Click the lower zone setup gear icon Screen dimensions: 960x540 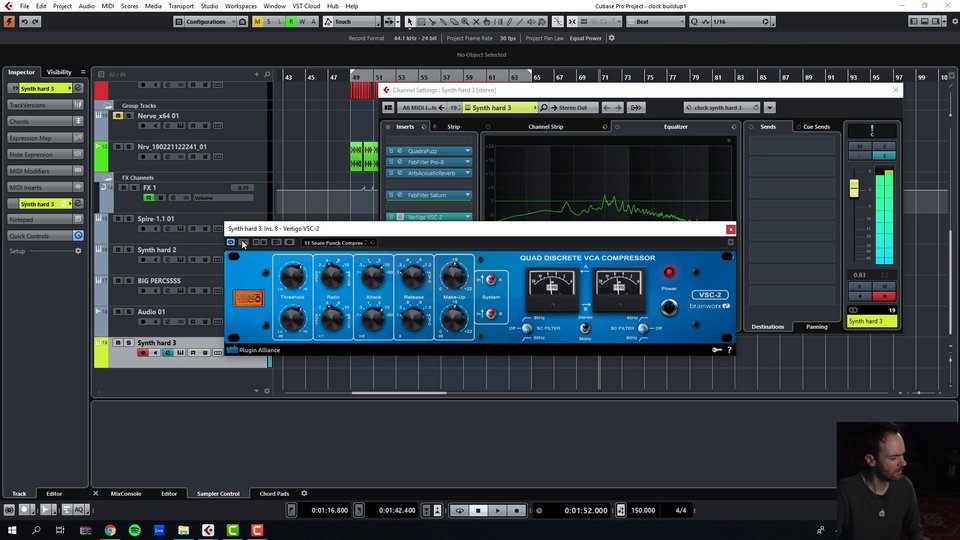tap(304, 493)
